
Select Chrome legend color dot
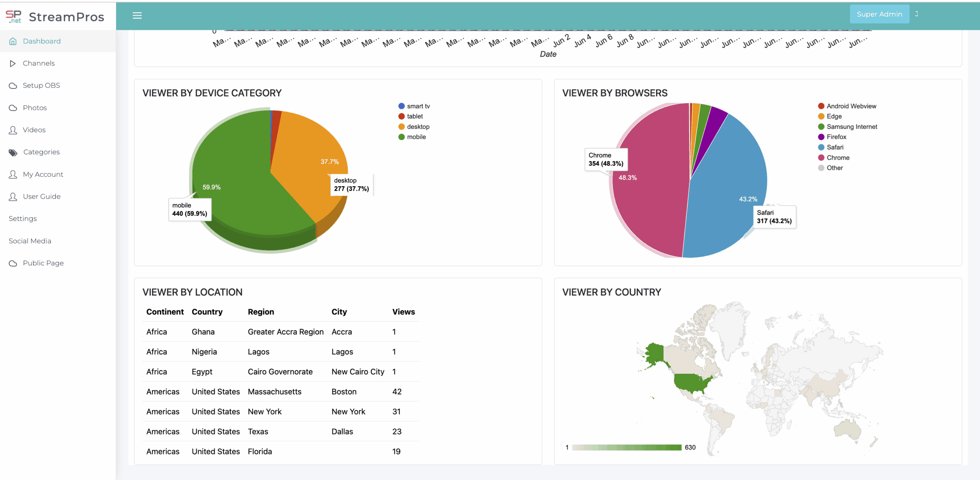pos(821,158)
